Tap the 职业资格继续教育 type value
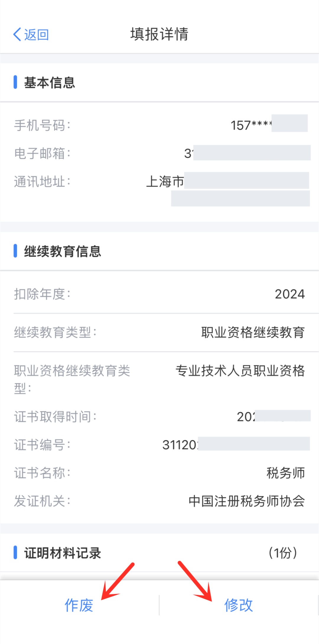This screenshot has height=644, width=319. (x=253, y=332)
